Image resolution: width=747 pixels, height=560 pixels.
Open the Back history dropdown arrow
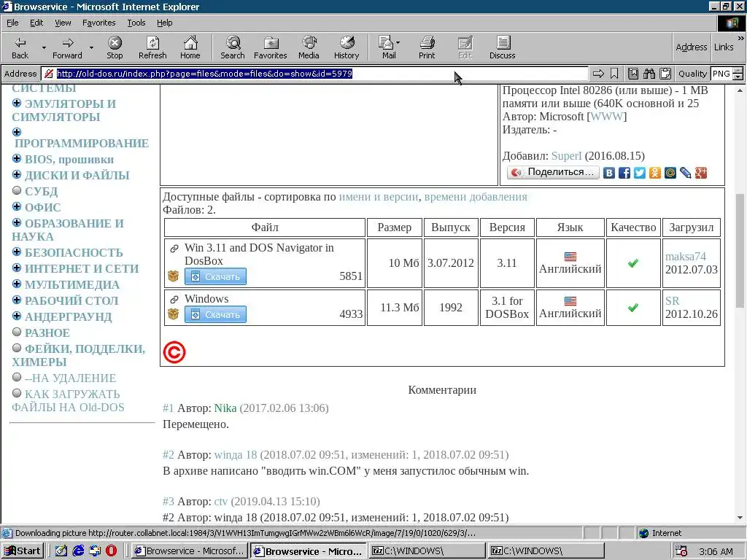44,47
